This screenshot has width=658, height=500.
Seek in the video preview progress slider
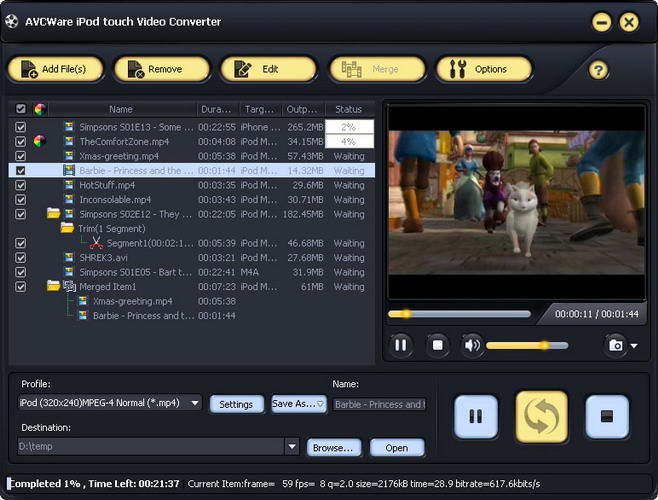pos(459,314)
